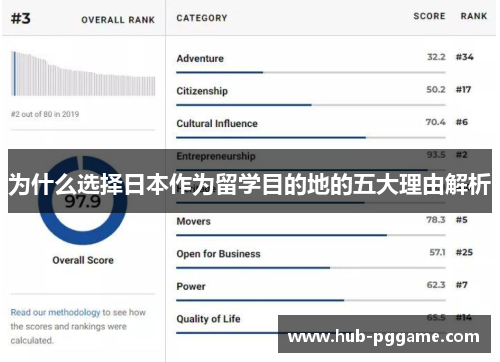Click the Movers score bar
Viewport: 500px width, 362px height.
coord(311,235)
